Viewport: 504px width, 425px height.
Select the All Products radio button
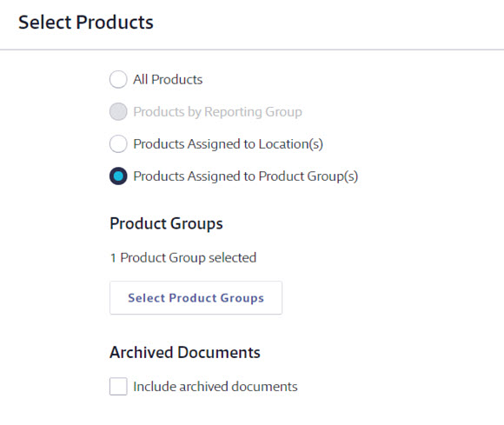pos(118,79)
